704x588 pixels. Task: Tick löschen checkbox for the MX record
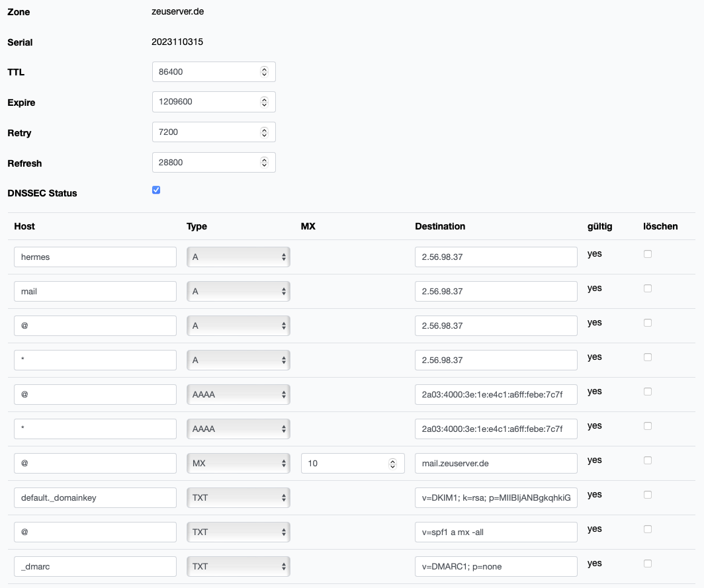[x=648, y=460]
